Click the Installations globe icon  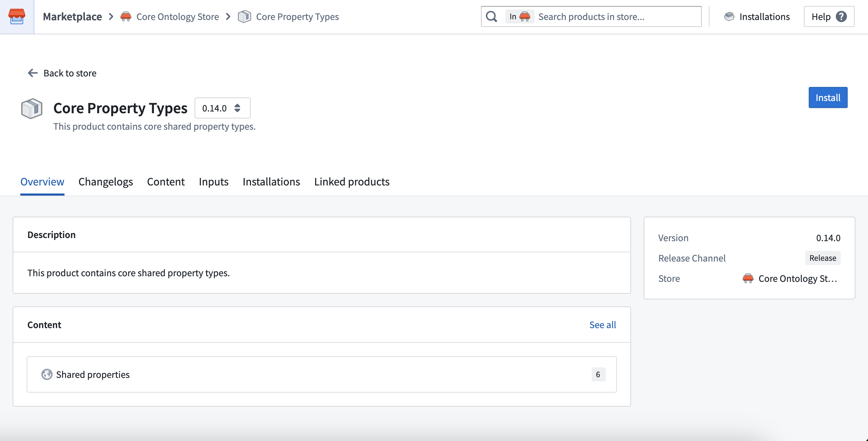coord(730,16)
